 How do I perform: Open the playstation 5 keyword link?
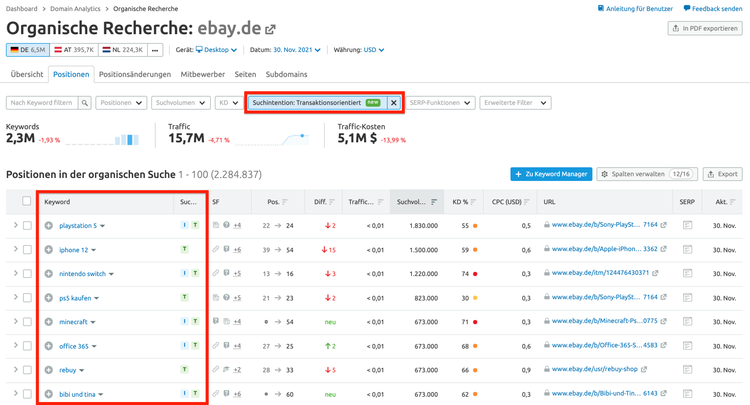[78, 226]
